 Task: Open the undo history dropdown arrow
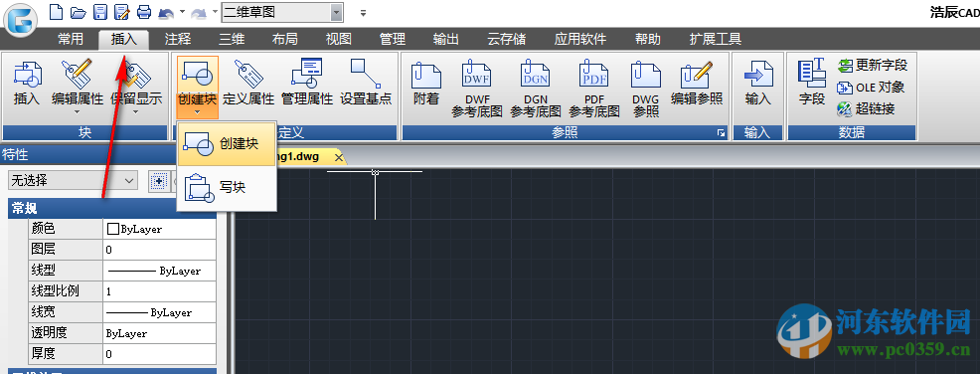tap(182, 11)
